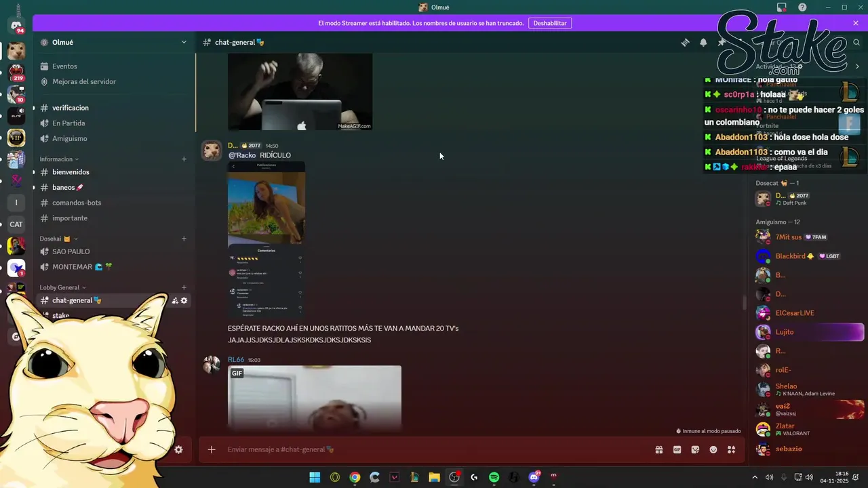Expand the Actividad panel arrow
This screenshot has height=488, width=868.
click(857, 66)
